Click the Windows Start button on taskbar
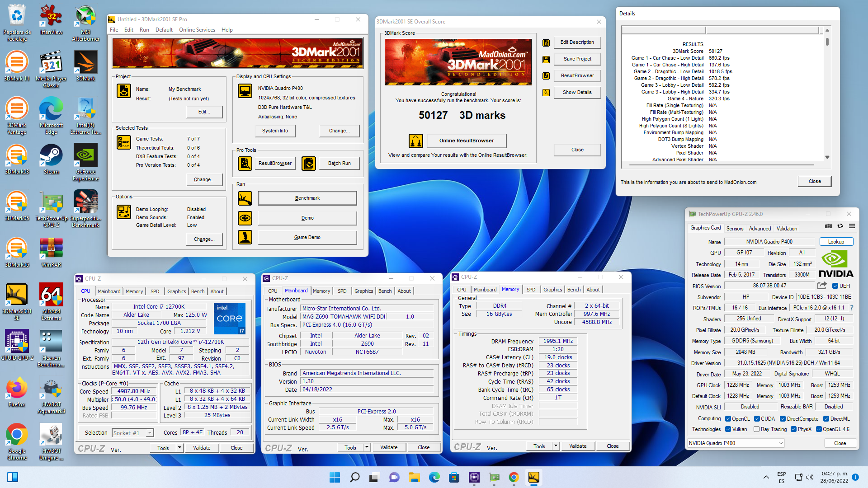 [x=335, y=477]
